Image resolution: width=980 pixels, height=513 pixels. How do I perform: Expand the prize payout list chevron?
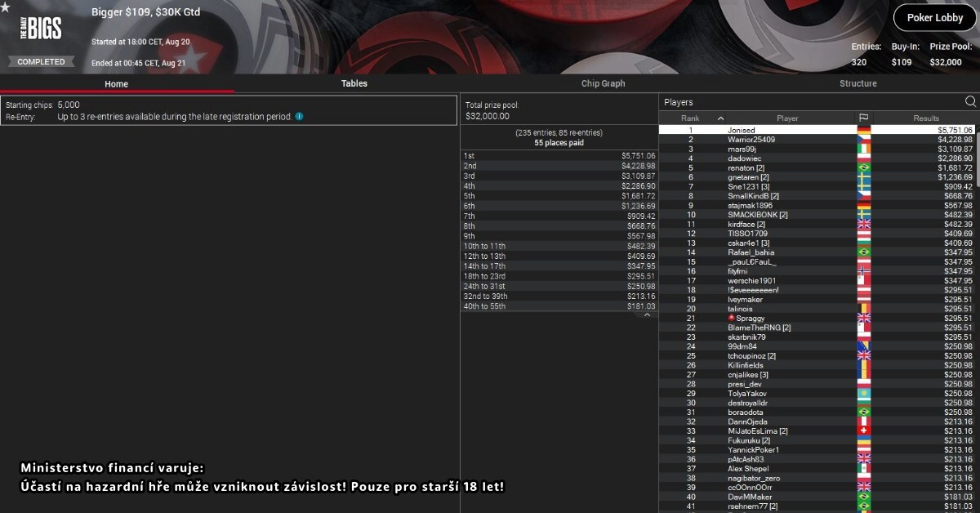647,314
